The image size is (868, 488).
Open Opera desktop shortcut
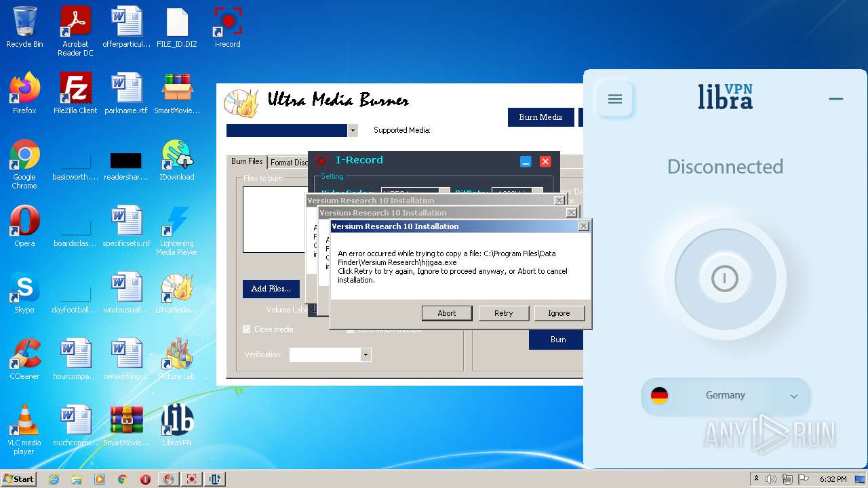tap(24, 226)
